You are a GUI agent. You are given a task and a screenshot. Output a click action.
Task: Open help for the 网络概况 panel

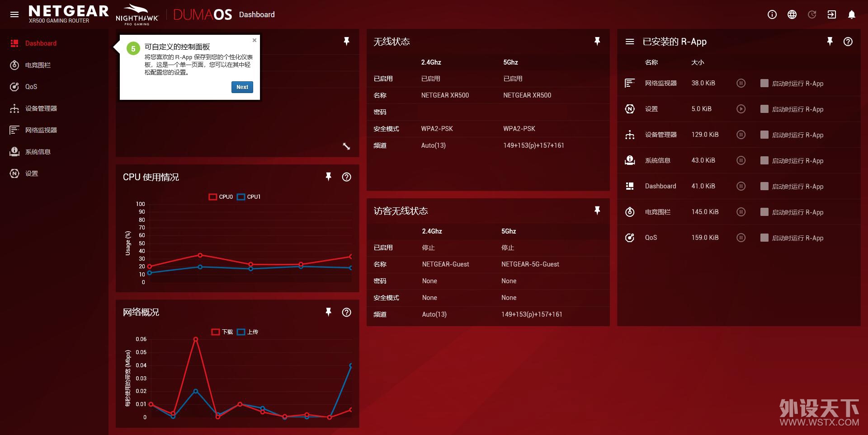tap(347, 312)
